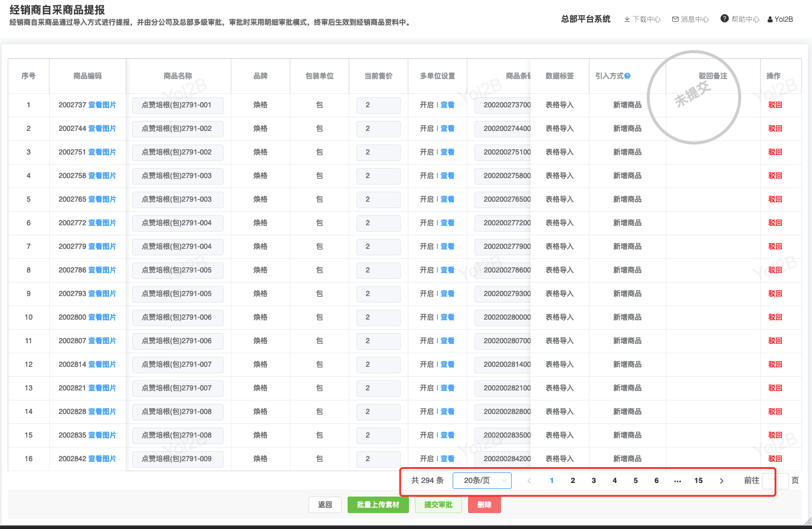The image size is (812, 529).
Task: Click the previous page left arrow
Action: point(529,481)
